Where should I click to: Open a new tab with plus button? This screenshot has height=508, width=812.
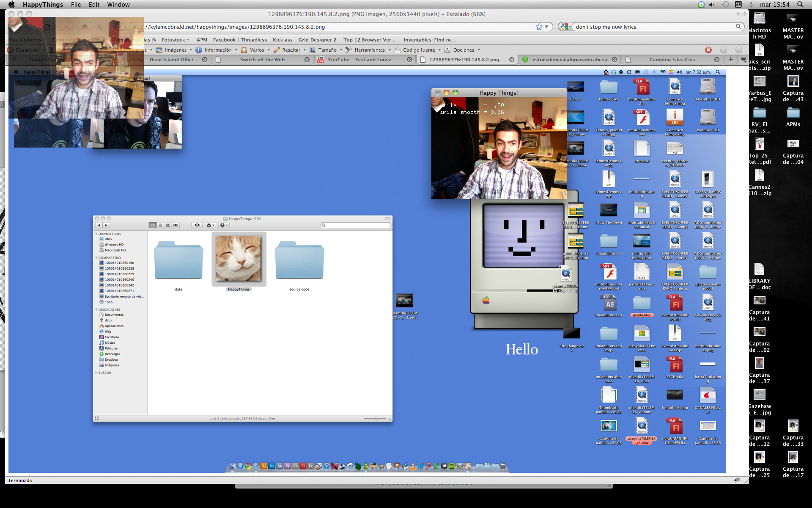pyautogui.click(x=730, y=59)
